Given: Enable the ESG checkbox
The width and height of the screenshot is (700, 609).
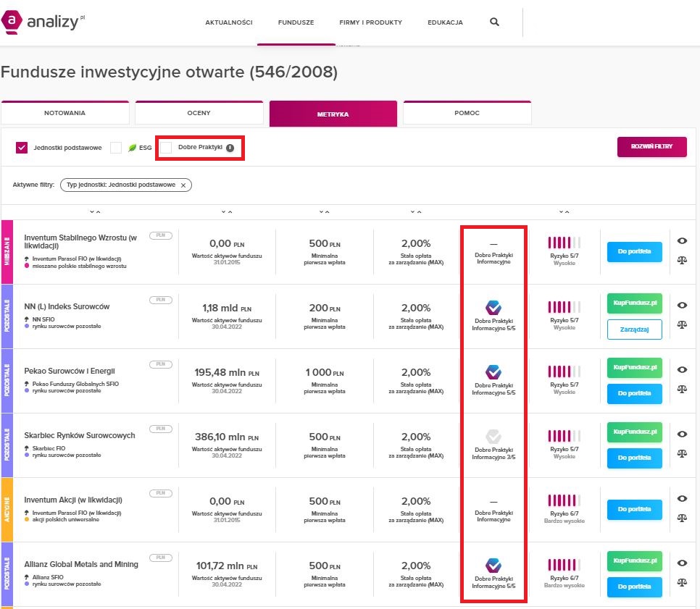Looking at the screenshot, I should 116,148.
